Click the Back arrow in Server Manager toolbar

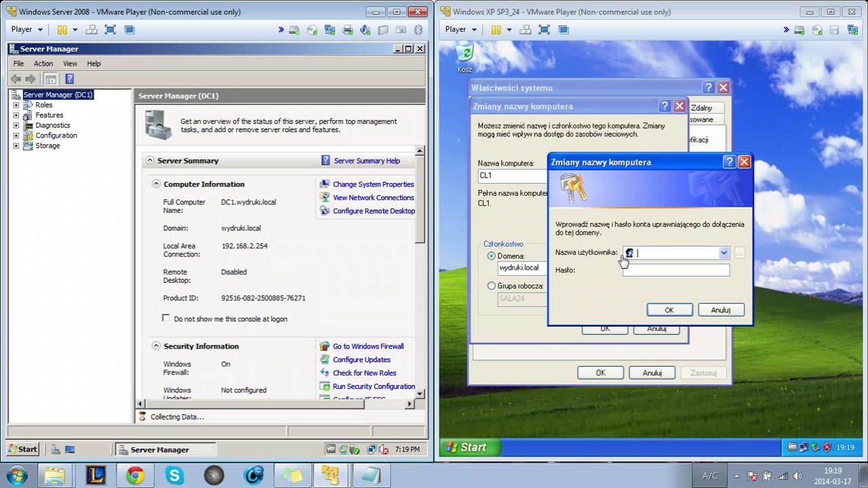pyautogui.click(x=16, y=79)
